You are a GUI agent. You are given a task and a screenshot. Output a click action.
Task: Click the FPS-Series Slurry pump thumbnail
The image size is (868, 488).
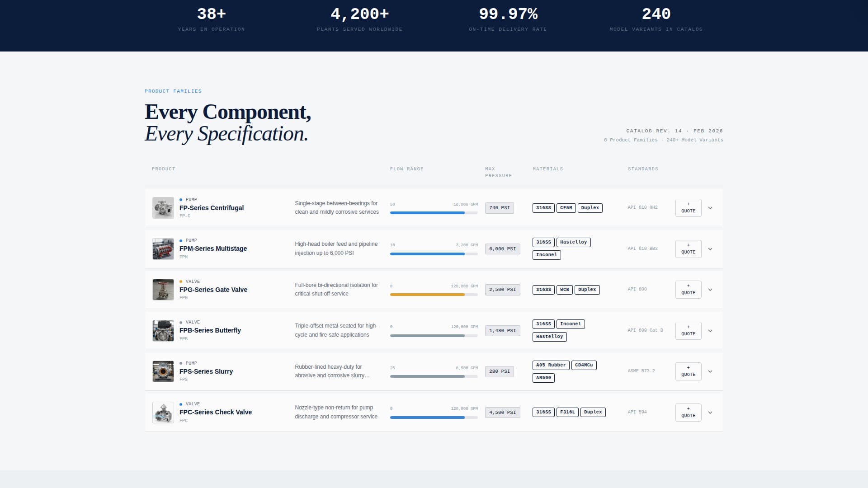click(x=163, y=371)
